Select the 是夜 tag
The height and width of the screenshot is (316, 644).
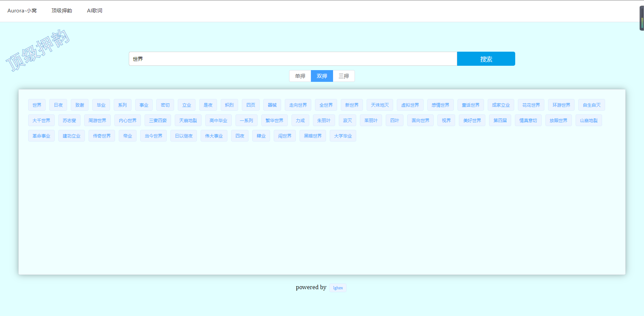tap(208, 105)
